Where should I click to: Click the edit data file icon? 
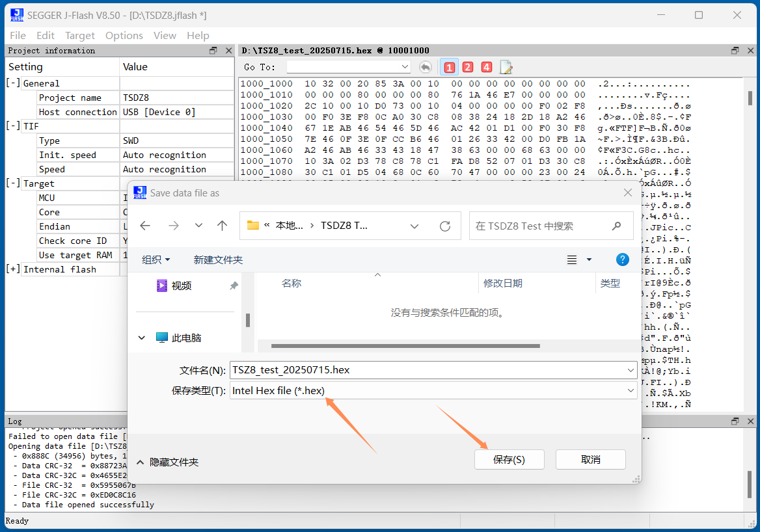click(506, 67)
